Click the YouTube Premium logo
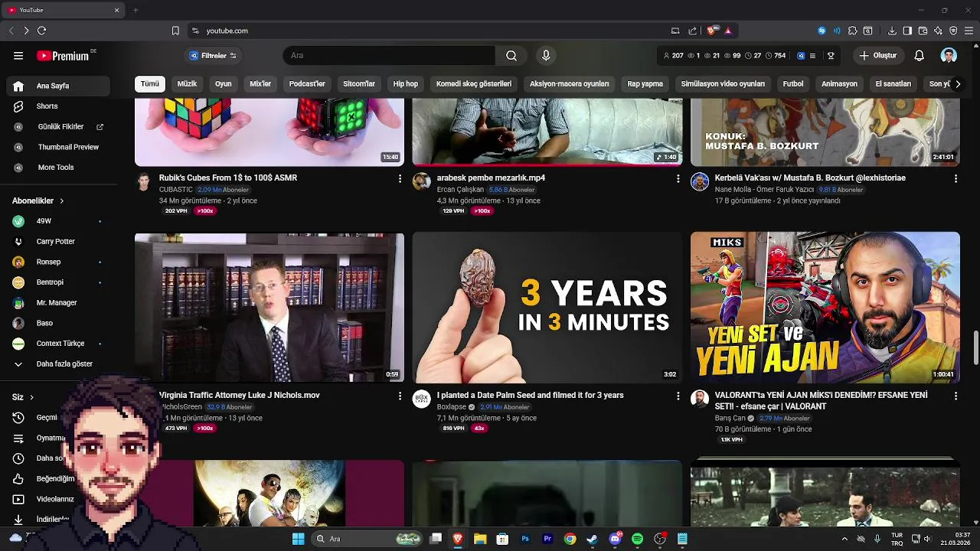980x551 pixels. 63,56
